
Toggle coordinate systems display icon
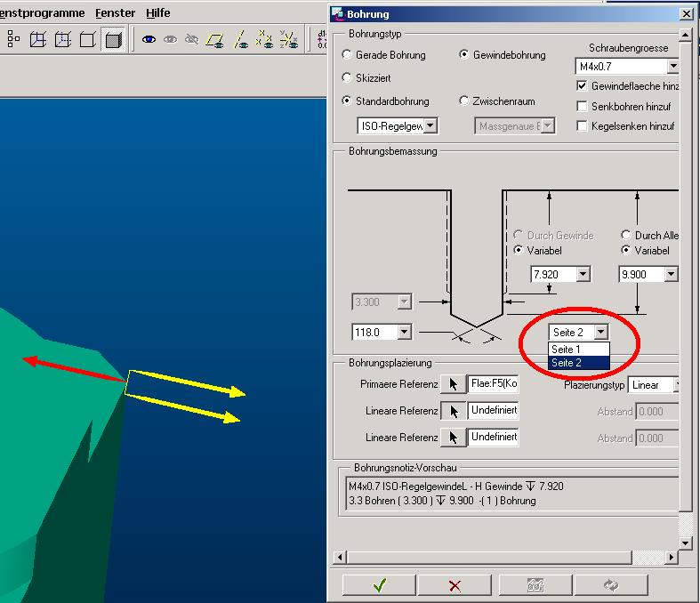tap(289, 40)
